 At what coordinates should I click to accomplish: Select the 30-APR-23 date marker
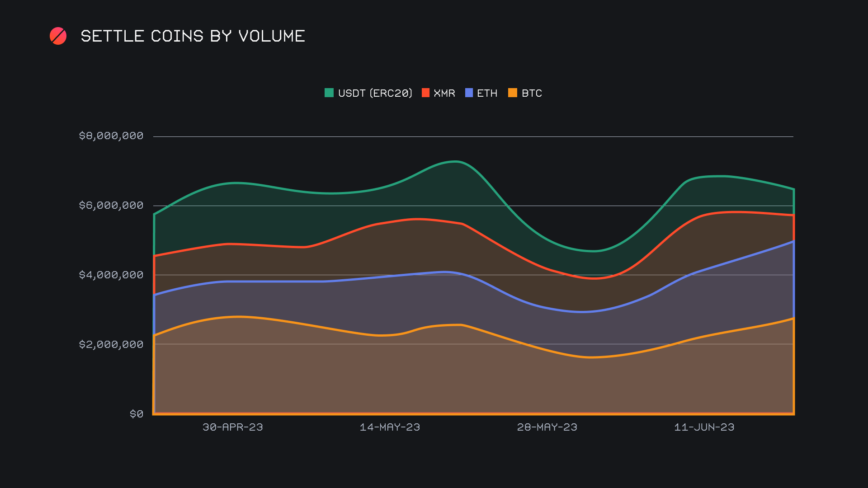[232, 427]
